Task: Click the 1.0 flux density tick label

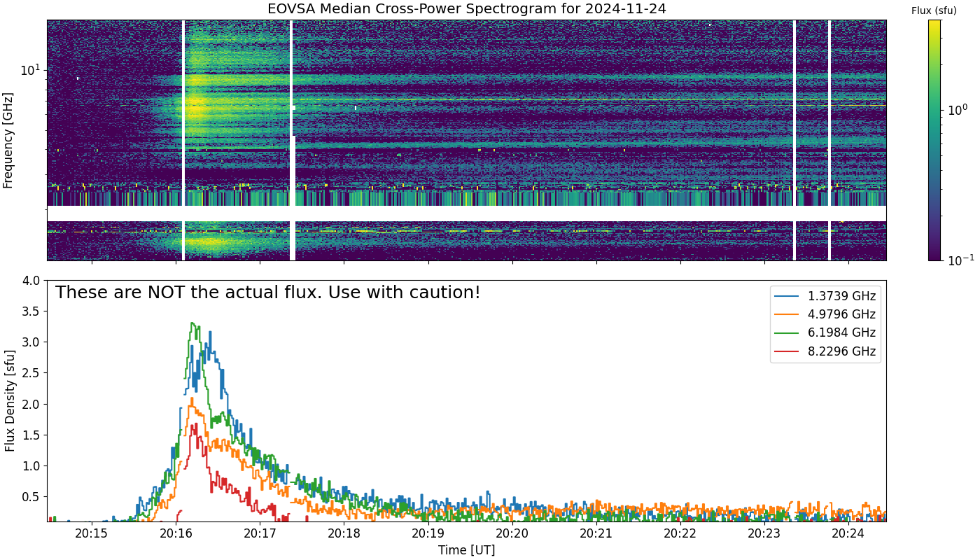Action: click(31, 465)
